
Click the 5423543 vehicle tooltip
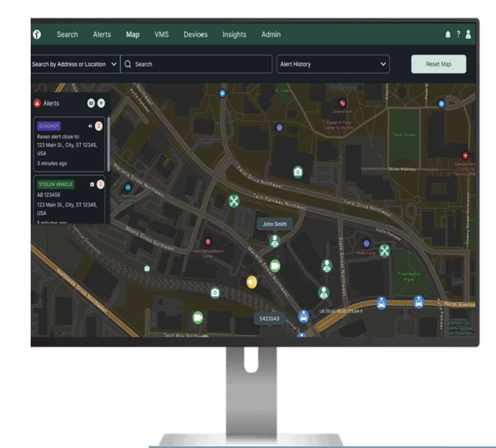[x=269, y=319]
